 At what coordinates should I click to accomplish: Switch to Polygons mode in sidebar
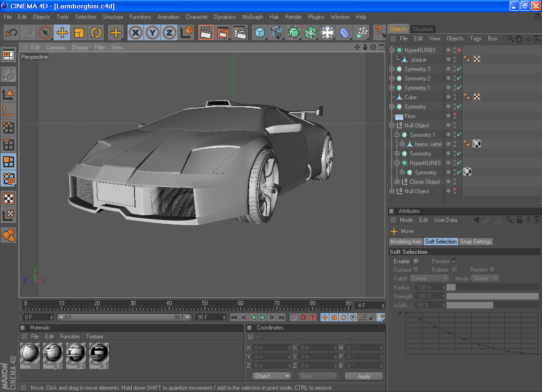pos(8,162)
